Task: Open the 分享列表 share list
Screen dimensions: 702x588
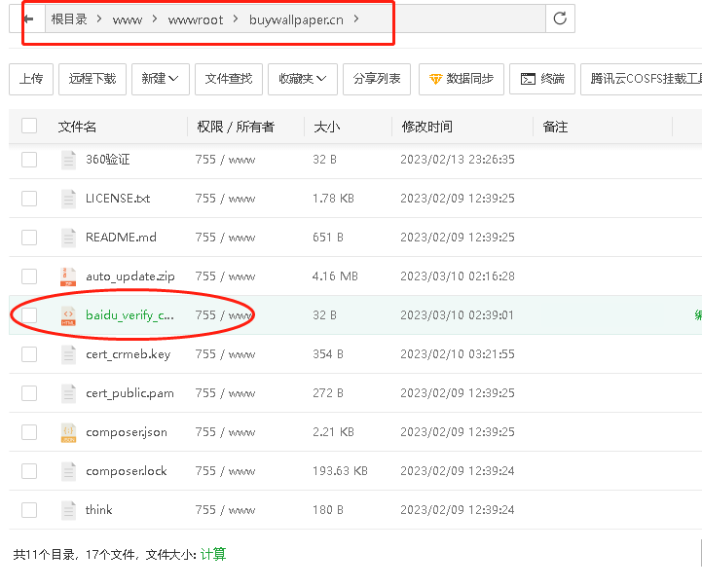Action: (x=377, y=79)
